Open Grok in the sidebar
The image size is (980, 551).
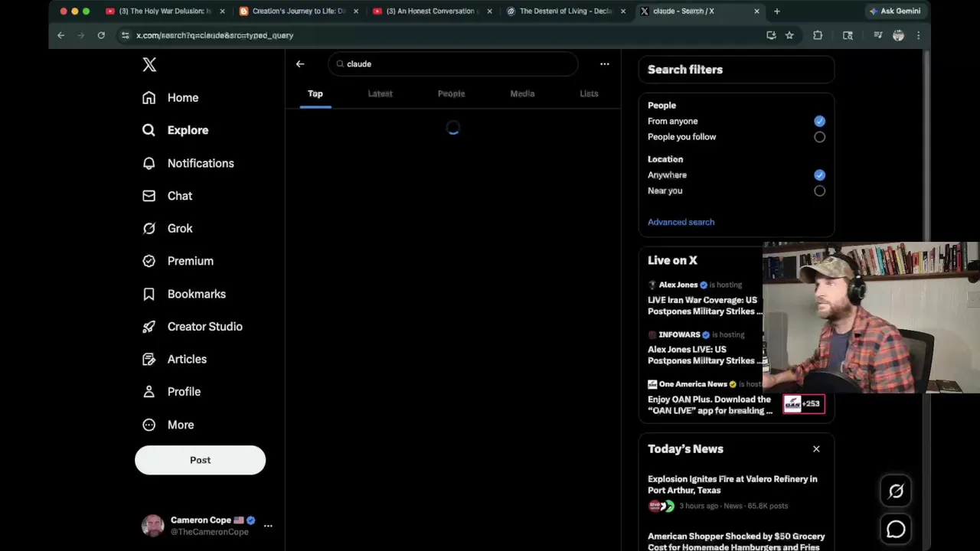[167, 228]
